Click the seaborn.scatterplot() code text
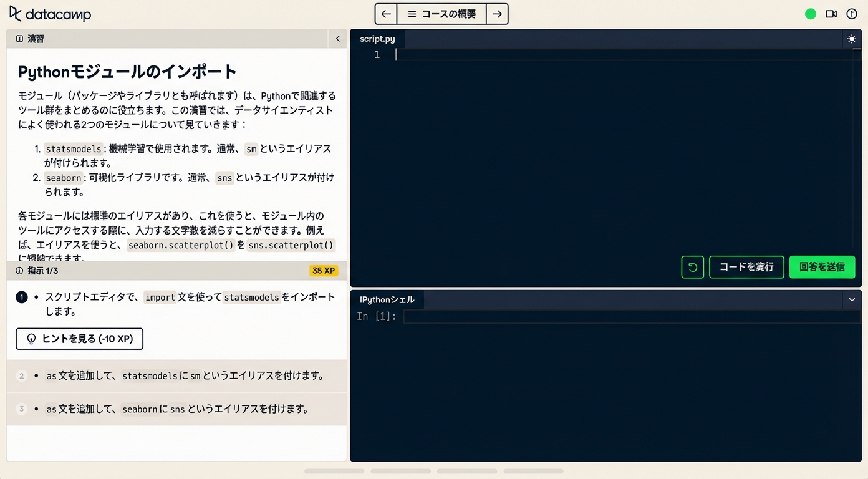868x479 pixels. [180, 245]
